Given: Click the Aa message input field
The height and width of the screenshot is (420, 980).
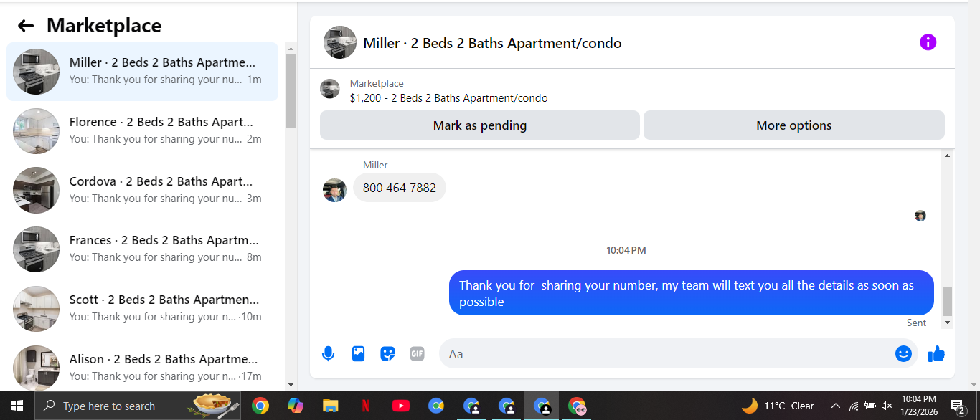Looking at the screenshot, I should 667,353.
